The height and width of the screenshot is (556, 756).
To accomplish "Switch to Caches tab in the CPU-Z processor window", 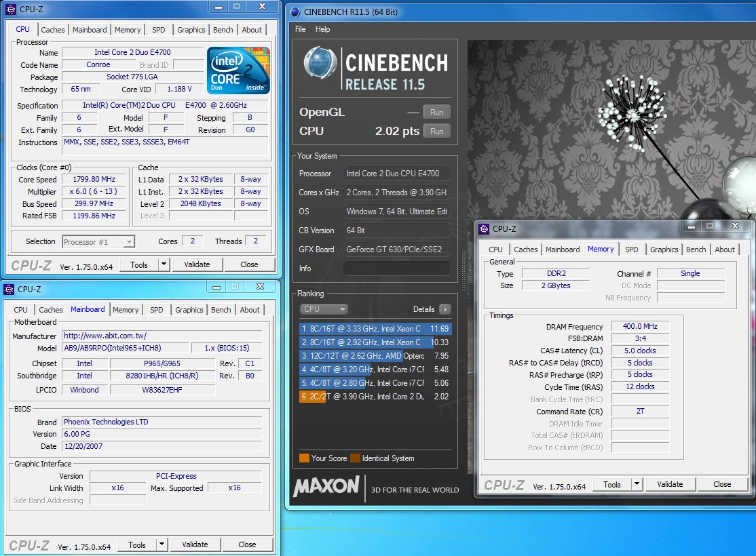I will coord(52,30).
